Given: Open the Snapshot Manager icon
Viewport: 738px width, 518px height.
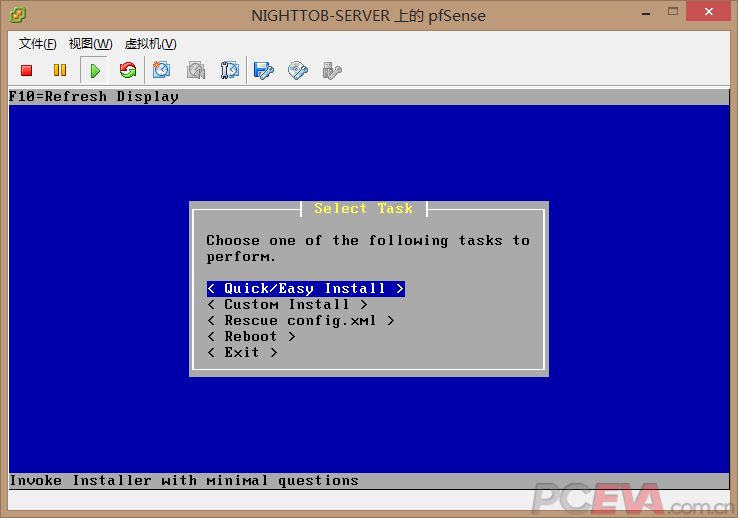Looking at the screenshot, I should click(230, 70).
